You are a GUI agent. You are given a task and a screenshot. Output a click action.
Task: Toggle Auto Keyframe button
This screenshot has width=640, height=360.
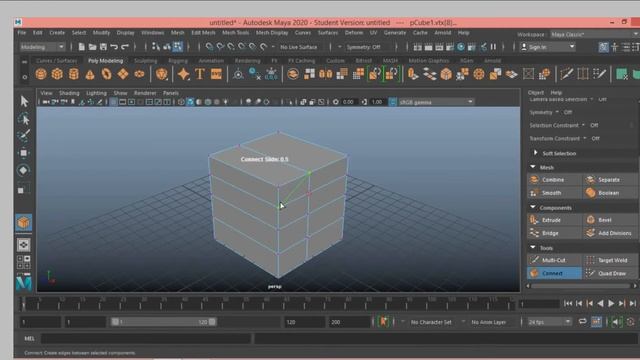point(631,322)
